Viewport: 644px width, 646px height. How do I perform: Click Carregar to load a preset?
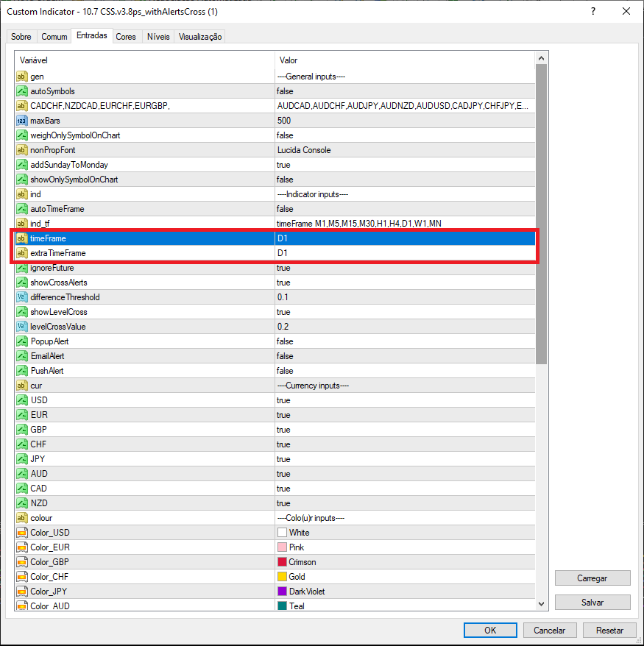[x=592, y=578]
